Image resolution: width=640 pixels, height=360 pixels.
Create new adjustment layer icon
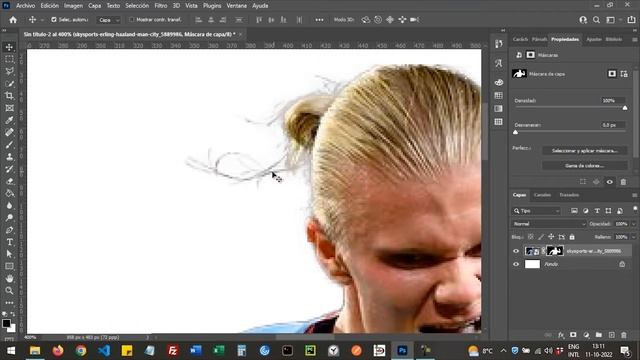[587, 335]
